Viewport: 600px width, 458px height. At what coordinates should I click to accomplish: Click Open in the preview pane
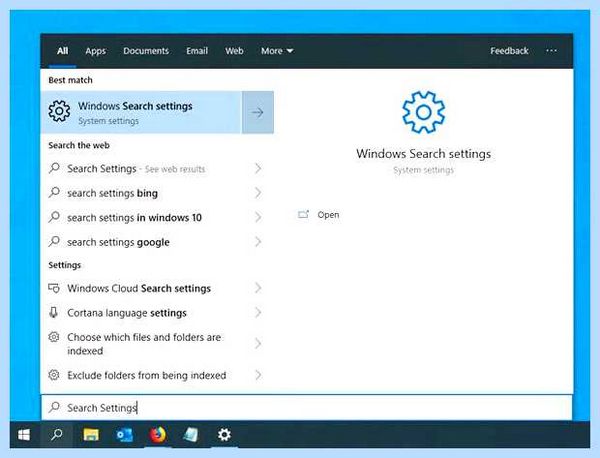click(x=328, y=215)
